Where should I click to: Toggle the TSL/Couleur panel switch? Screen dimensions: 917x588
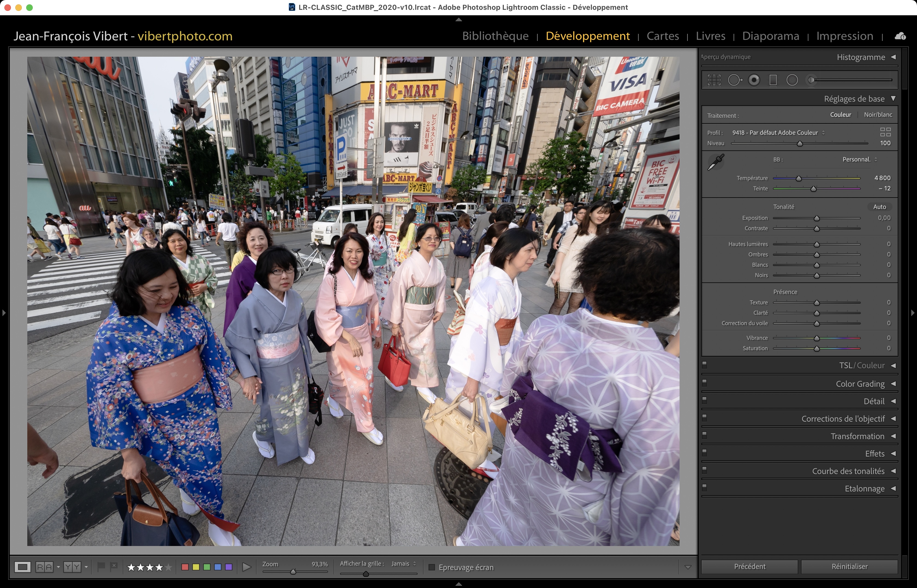(x=705, y=365)
